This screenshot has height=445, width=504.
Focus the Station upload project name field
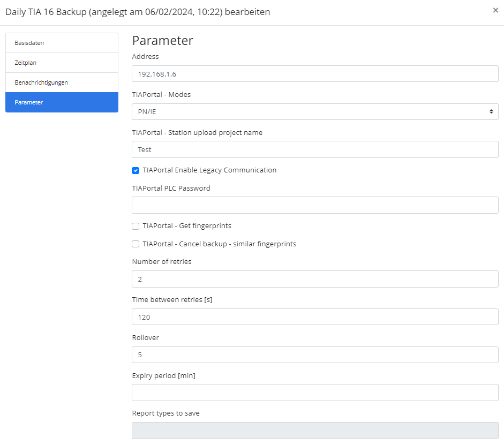[x=315, y=149]
